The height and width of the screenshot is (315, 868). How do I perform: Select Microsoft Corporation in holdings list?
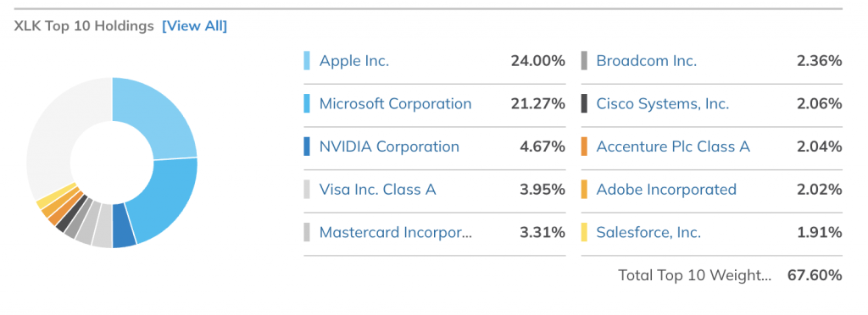tap(395, 104)
